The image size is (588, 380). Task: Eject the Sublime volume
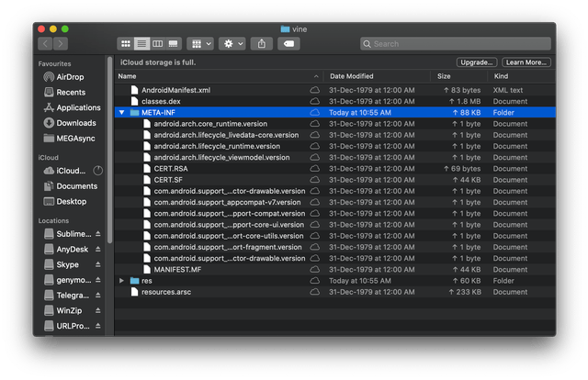point(98,234)
